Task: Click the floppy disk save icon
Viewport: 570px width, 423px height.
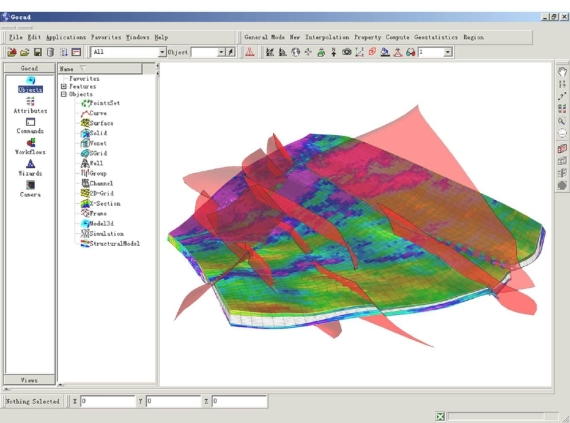Action: [37, 52]
